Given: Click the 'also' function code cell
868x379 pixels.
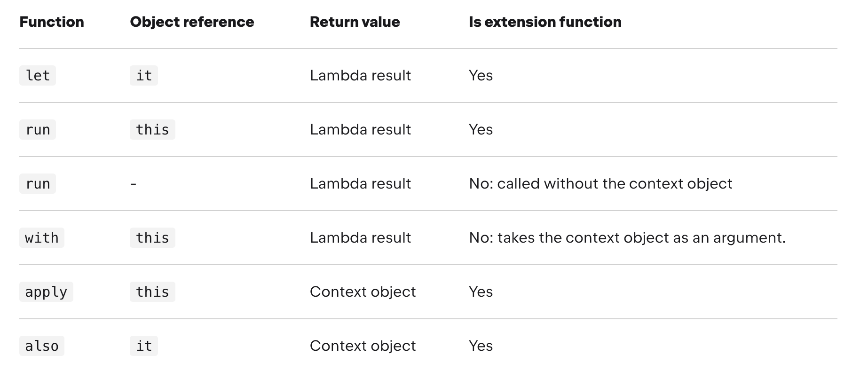Looking at the screenshot, I should [x=42, y=346].
